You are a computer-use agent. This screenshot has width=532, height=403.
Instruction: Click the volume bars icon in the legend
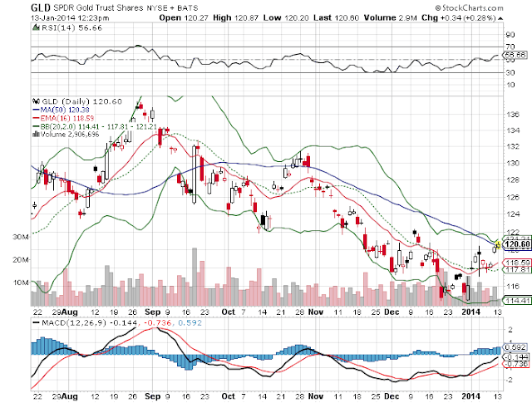36,134
